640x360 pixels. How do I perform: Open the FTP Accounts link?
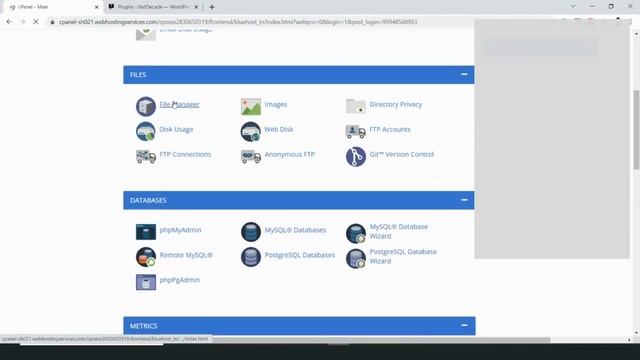point(390,129)
